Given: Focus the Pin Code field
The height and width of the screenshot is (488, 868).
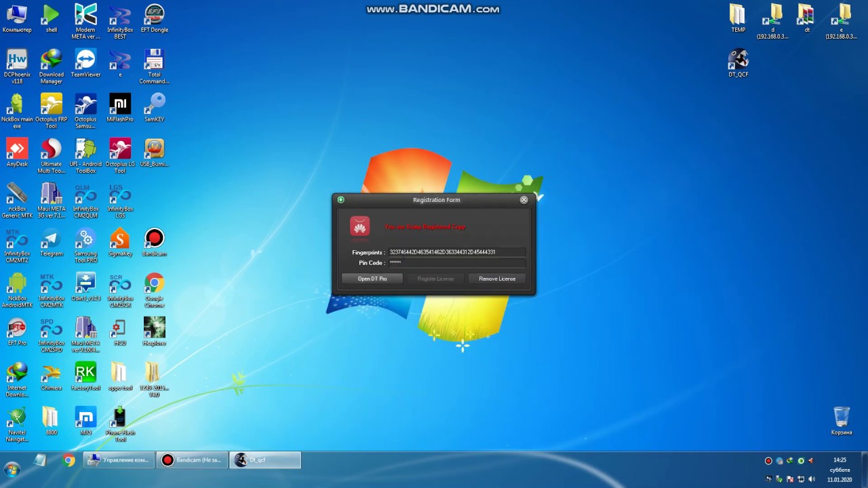Looking at the screenshot, I should pyautogui.click(x=456, y=262).
